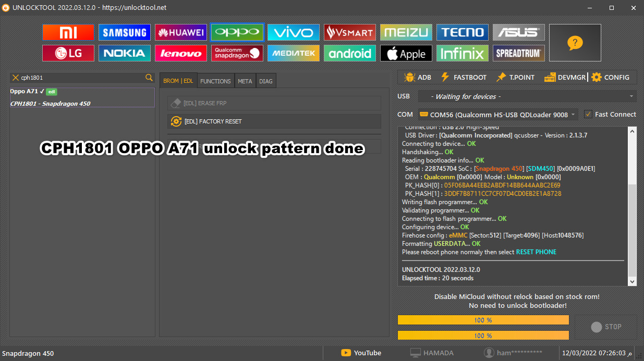This screenshot has height=361, width=644.
Task: Open the ADB tool
Action: pyautogui.click(x=417, y=77)
